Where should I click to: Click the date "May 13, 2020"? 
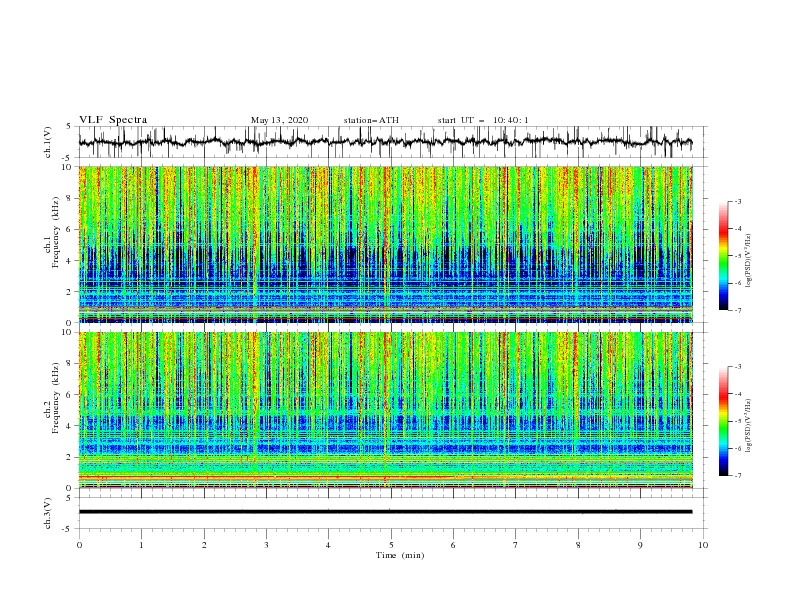279,120
